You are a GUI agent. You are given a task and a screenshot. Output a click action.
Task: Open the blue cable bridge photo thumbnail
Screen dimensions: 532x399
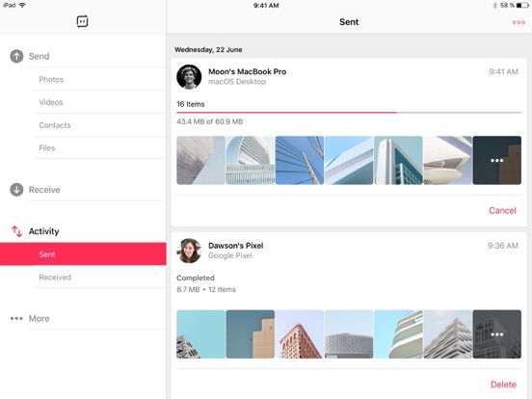tap(299, 160)
